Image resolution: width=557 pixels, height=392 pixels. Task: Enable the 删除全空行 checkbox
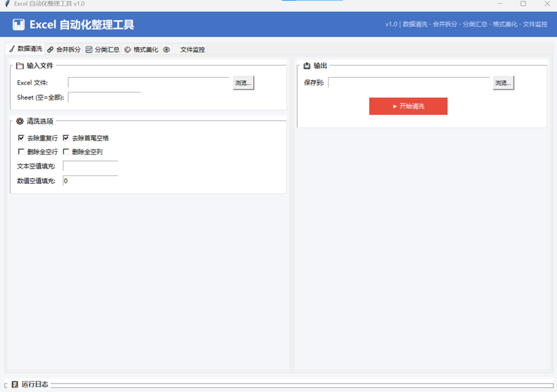tap(21, 152)
